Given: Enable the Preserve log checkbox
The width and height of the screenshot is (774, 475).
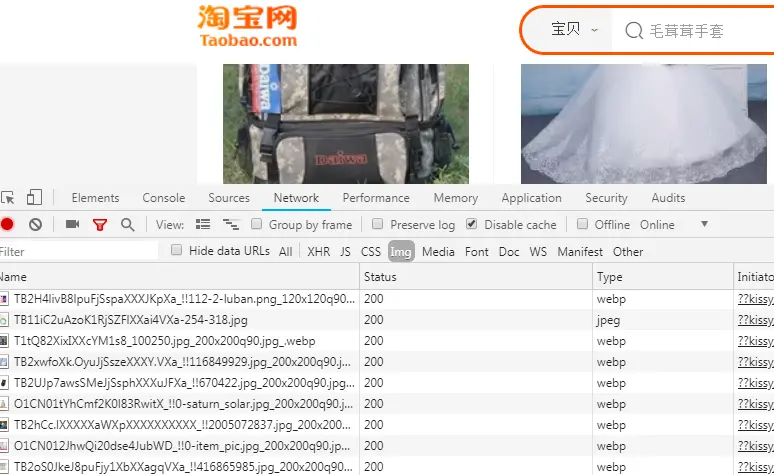Looking at the screenshot, I should [378, 224].
